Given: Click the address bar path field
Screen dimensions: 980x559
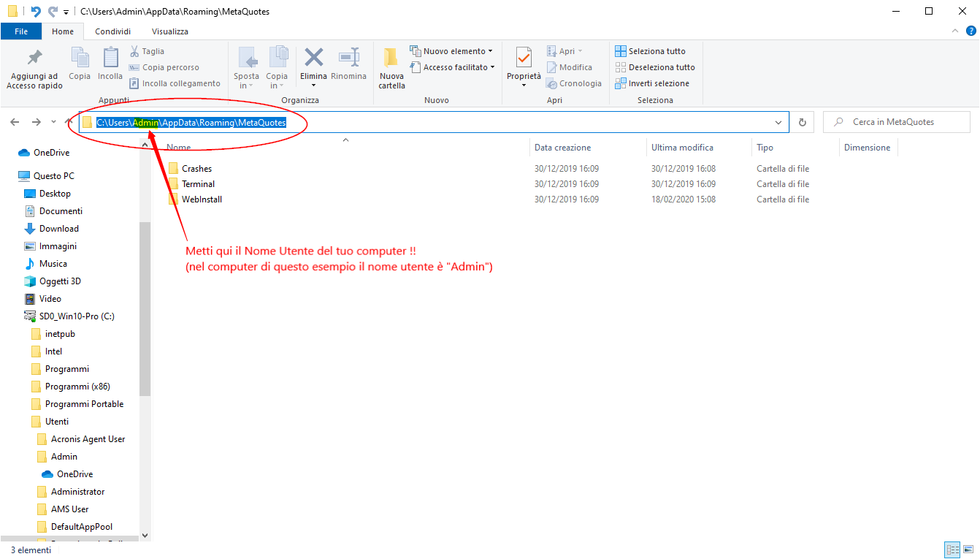Looking at the screenshot, I should (x=434, y=122).
